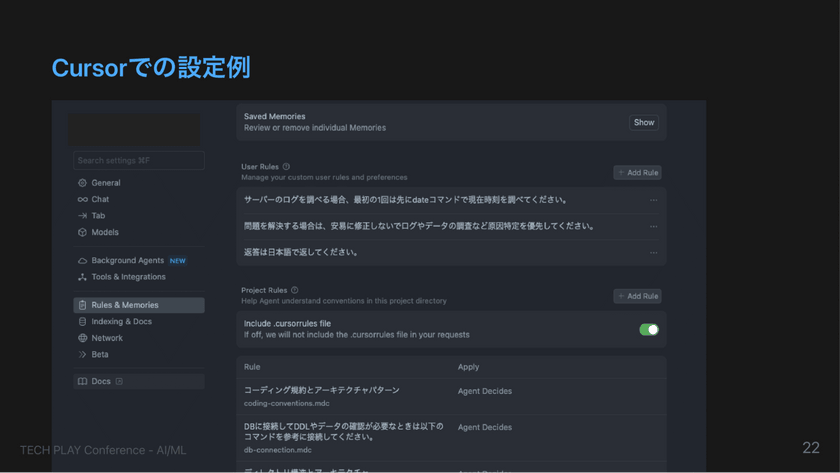Open the Rules & Memories settings section
This screenshot has width=840, height=473.
point(138,305)
